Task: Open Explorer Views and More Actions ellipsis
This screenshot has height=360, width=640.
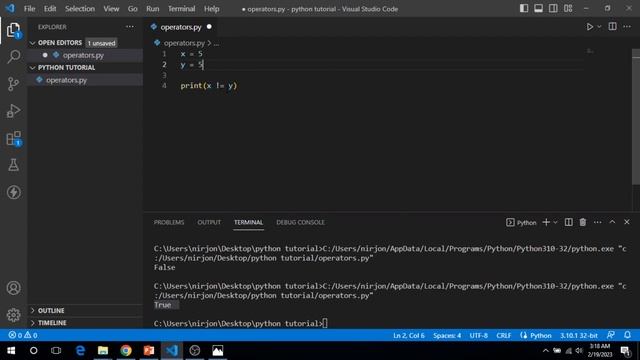Action: (x=130, y=27)
